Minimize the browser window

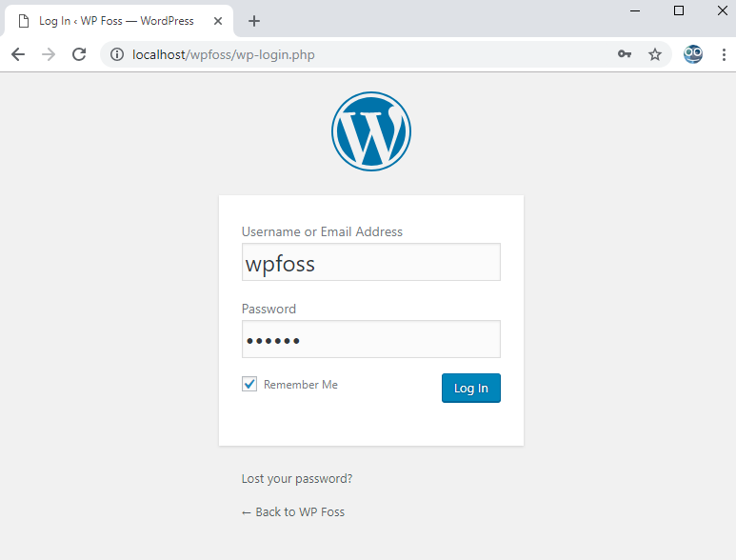coord(635,10)
